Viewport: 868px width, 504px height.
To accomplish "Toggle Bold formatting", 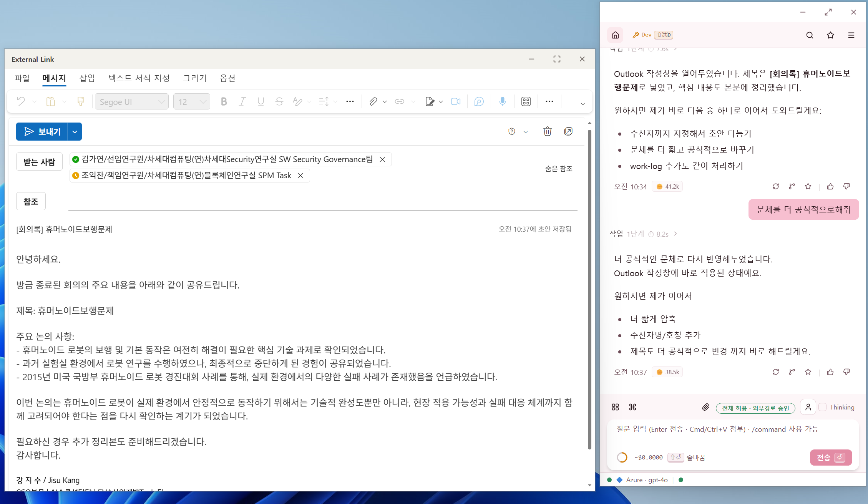I will point(224,101).
